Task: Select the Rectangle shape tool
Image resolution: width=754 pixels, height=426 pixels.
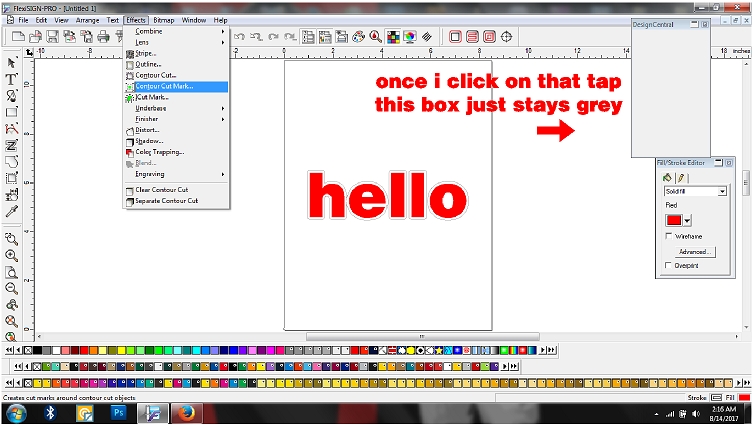Action: pyautogui.click(x=12, y=112)
